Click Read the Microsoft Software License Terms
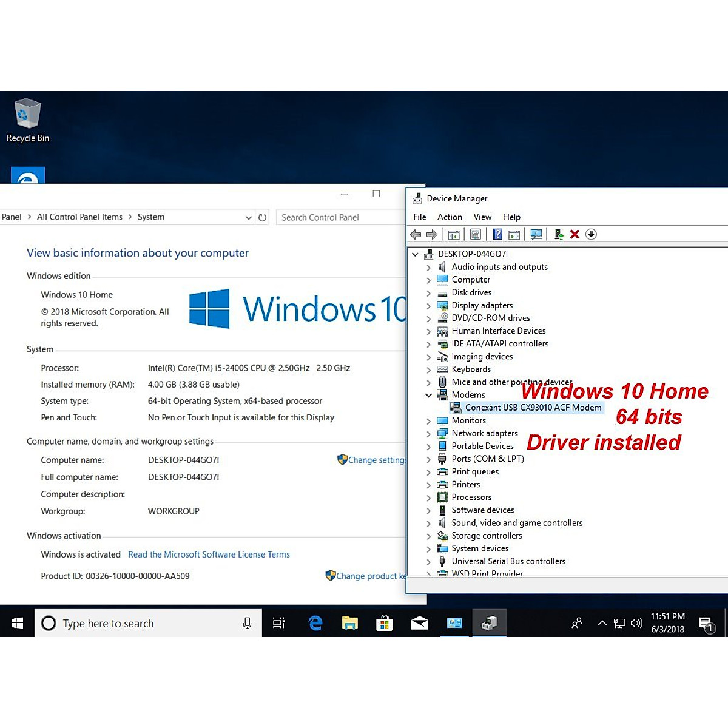 pyautogui.click(x=209, y=554)
